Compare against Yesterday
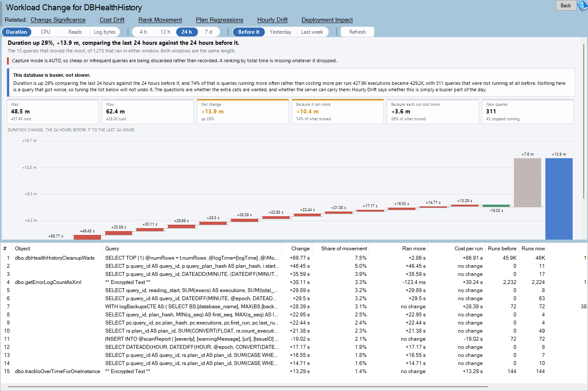The height and width of the screenshot is (391, 588). (280, 32)
